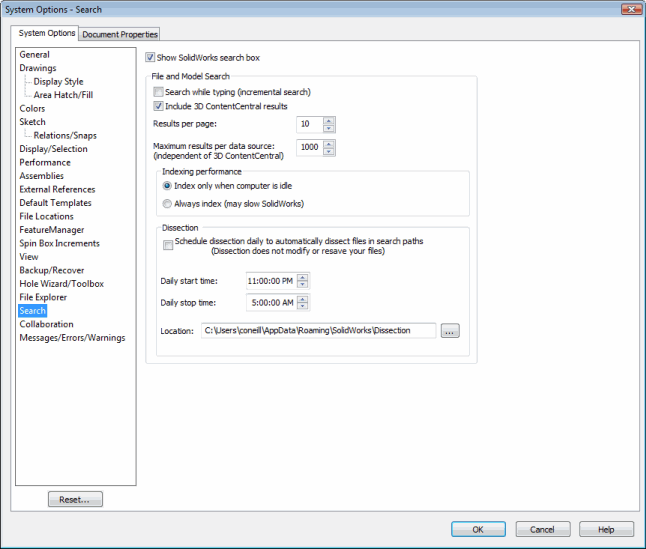This screenshot has height=549, width=646.
Task: Open External References category
Action: (x=57, y=189)
